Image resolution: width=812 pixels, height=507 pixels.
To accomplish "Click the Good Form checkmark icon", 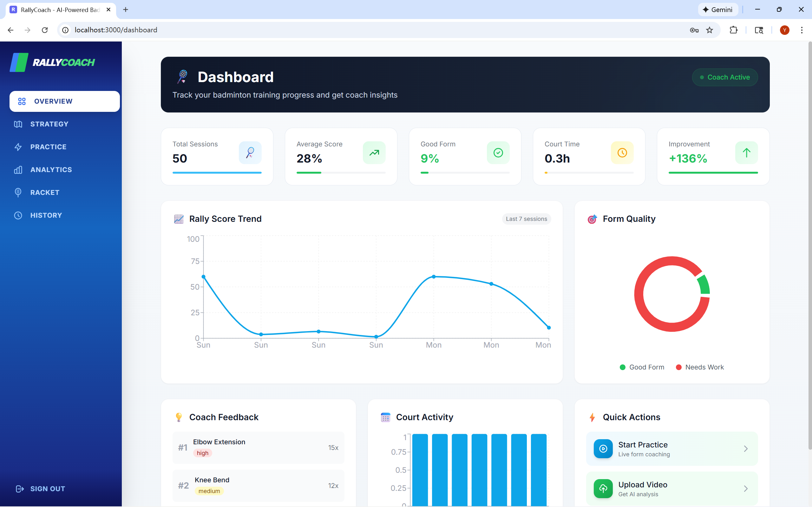I will pyautogui.click(x=498, y=153).
